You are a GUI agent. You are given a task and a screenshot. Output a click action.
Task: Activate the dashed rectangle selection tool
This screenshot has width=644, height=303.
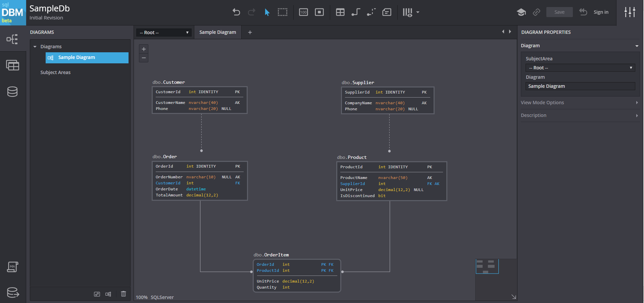283,12
